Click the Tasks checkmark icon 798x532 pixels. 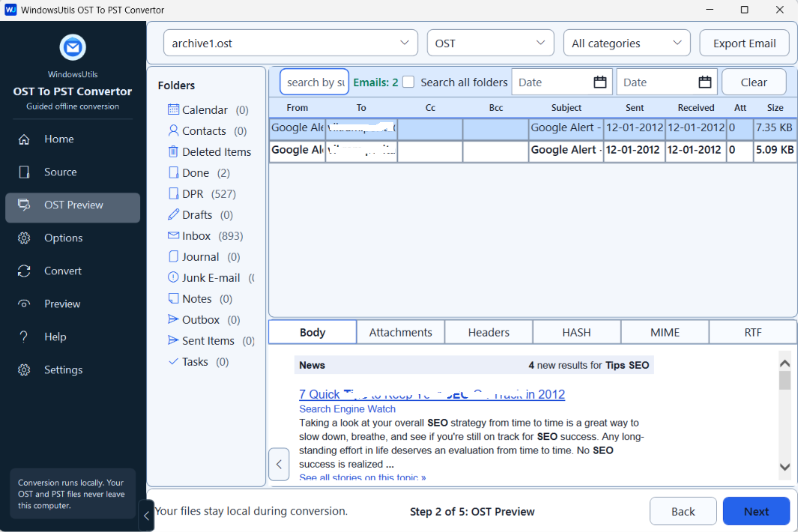(x=174, y=361)
